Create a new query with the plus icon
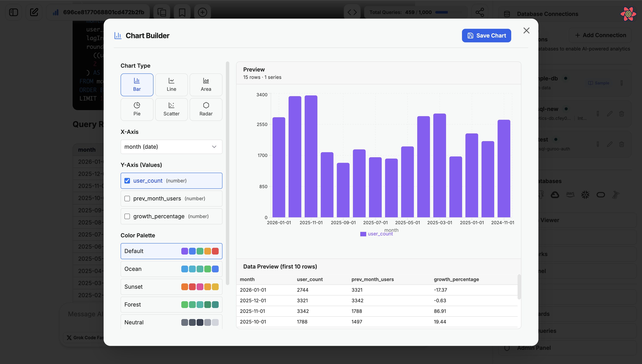Viewport: 642px width, 364px height. [x=202, y=12]
